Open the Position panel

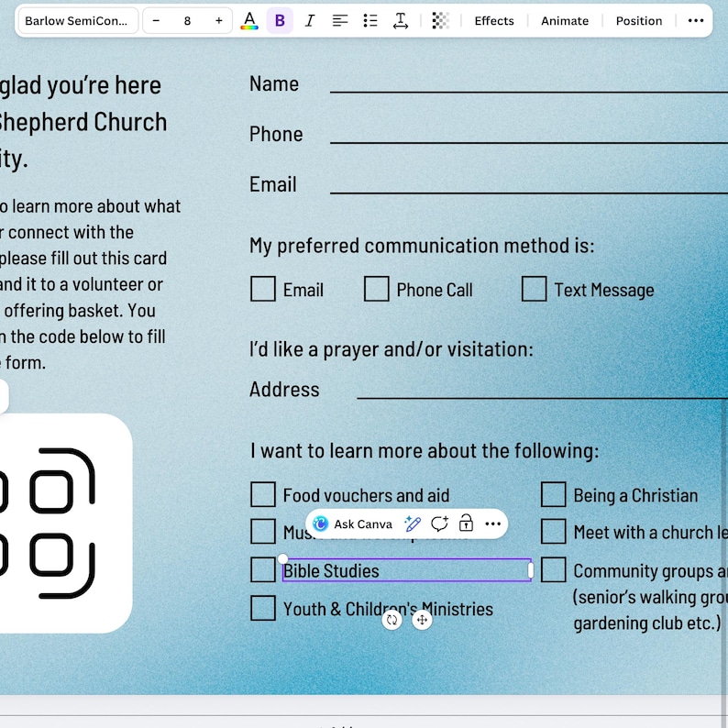639,21
